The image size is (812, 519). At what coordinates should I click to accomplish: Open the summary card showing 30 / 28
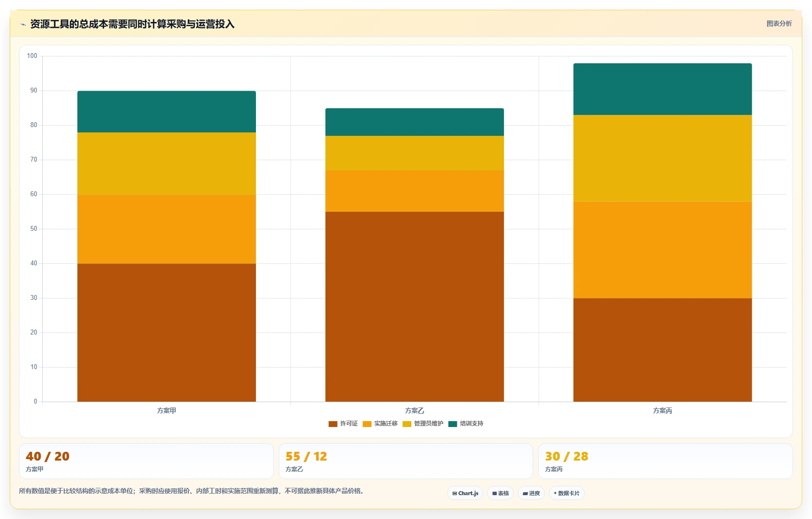click(666, 461)
